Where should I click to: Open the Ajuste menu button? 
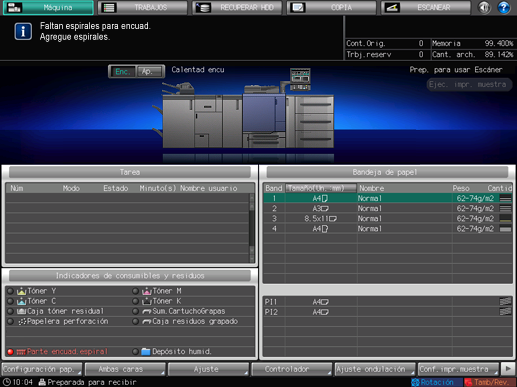[x=209, y=369]
